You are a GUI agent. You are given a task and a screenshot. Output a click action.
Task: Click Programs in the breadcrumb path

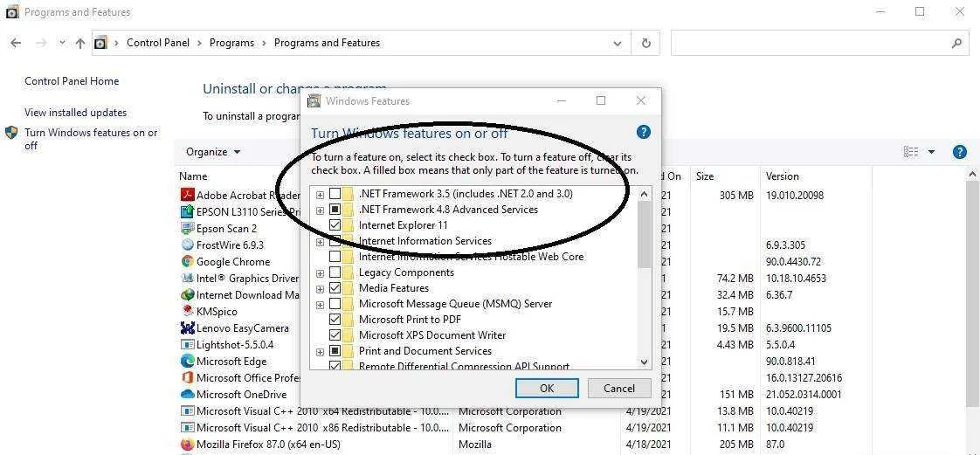click(x=231, y=43)
